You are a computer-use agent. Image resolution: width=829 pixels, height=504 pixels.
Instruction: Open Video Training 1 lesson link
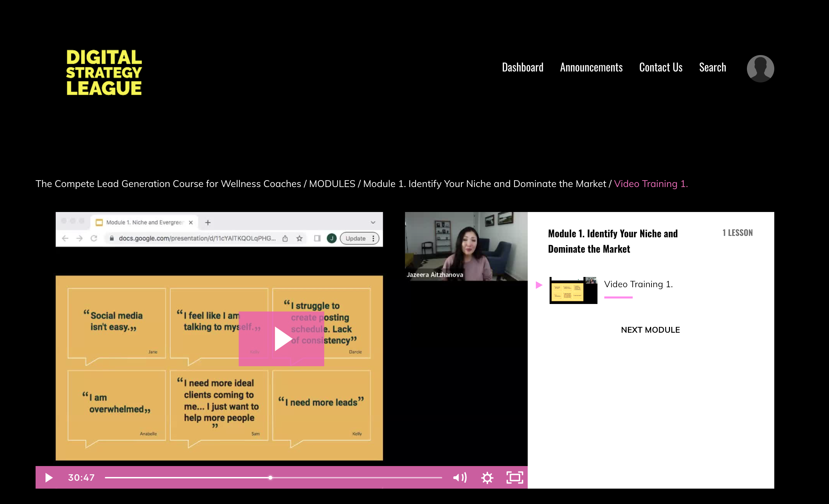pyautogui.click(x=638, y=284)
